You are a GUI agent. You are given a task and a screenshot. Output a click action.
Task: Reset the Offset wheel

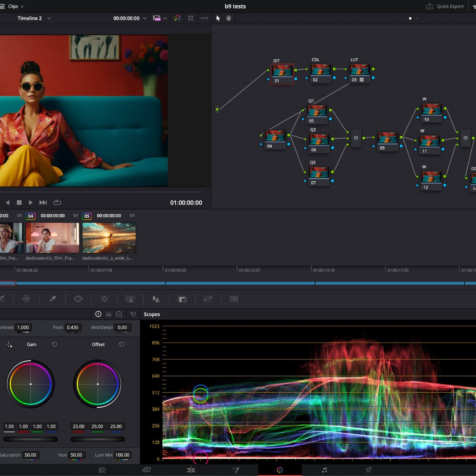[122, 344]
